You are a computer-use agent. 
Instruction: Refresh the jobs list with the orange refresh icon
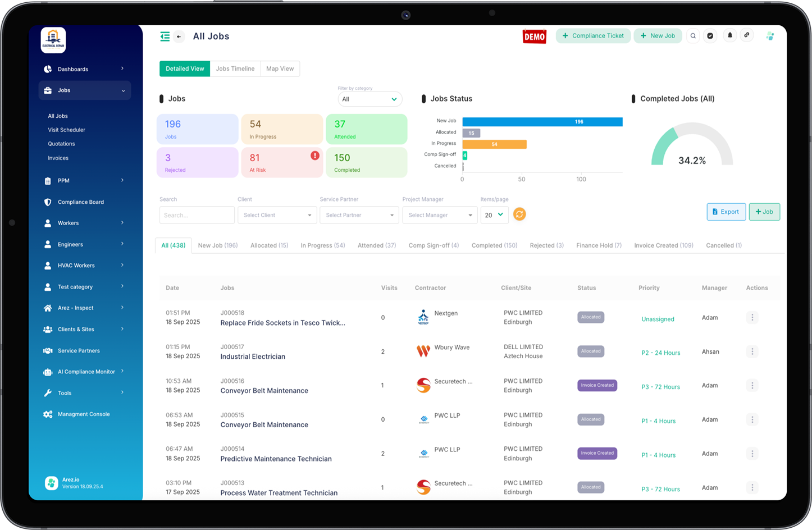(519, 214)
